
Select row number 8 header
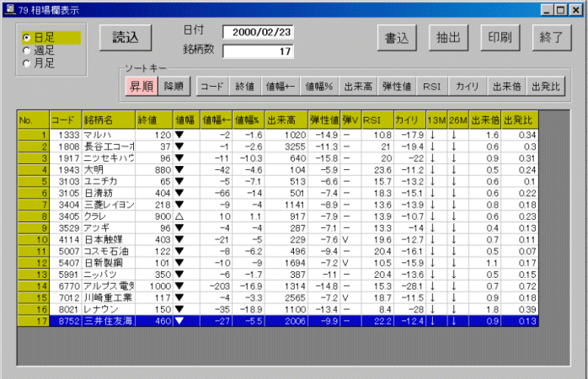[34, 216]
